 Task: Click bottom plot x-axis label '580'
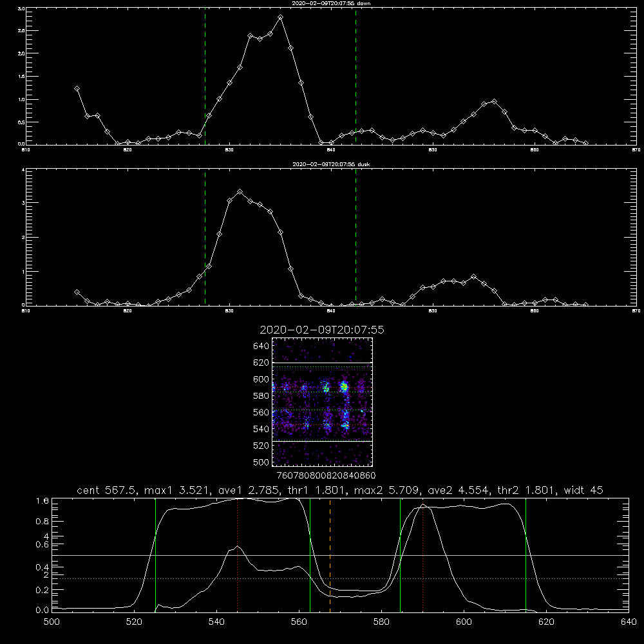coord(381,622)
